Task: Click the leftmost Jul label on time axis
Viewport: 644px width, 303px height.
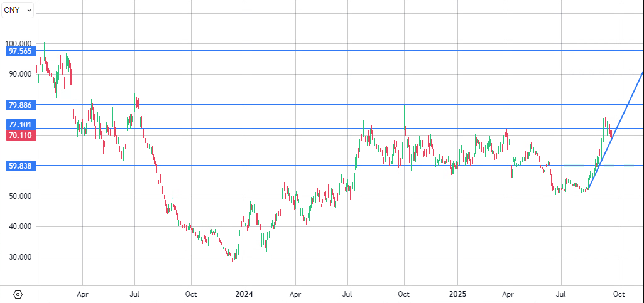Action: click(x=134, y=293)
